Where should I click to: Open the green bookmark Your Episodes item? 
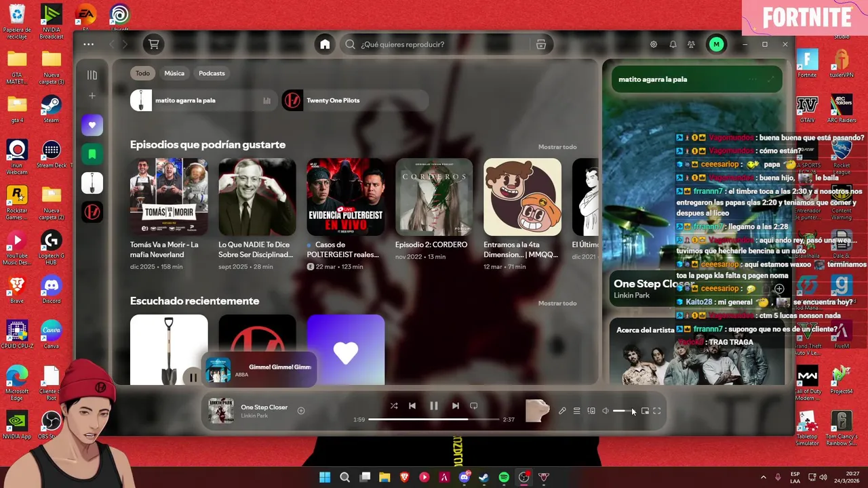[92, 154]
